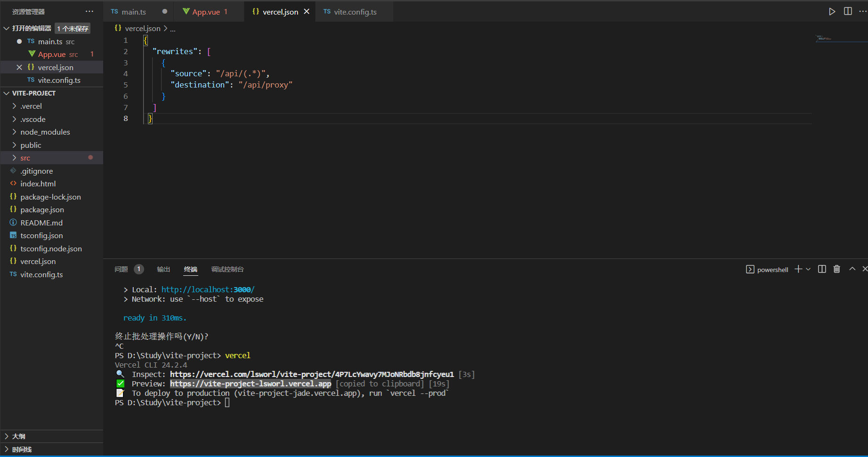The width and height of the screenshot is (868, 457).
Task: Close vercel.json in open editors list
Action: [x=19, y=67]
